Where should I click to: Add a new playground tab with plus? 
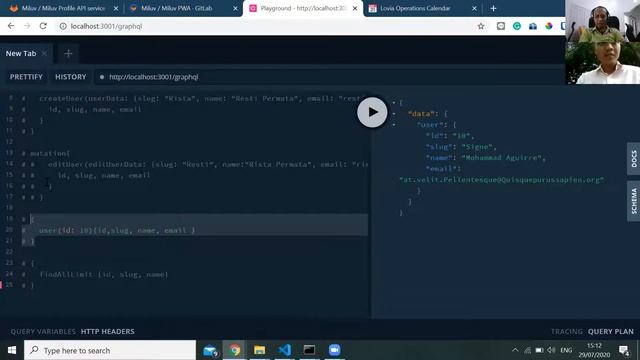click(x=68, y=53)
